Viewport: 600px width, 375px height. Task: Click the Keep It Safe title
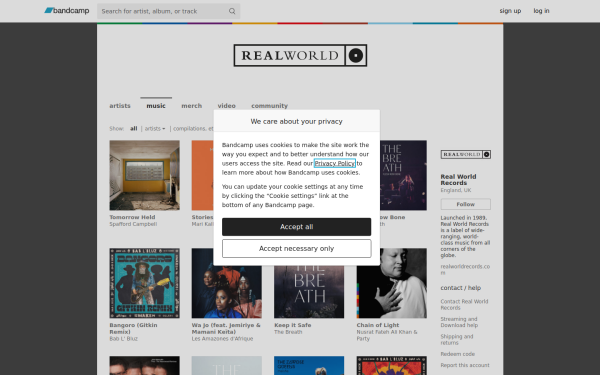click(x=292, y=325)
